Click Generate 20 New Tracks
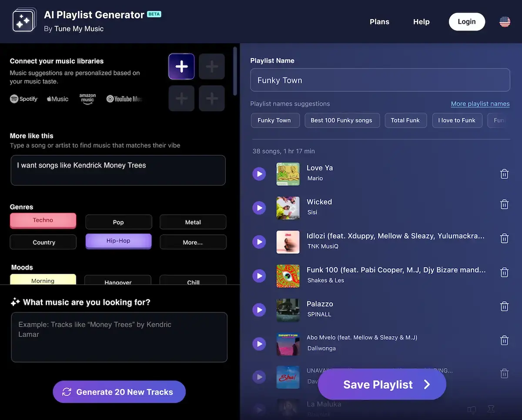 click(x=119, y=392)
